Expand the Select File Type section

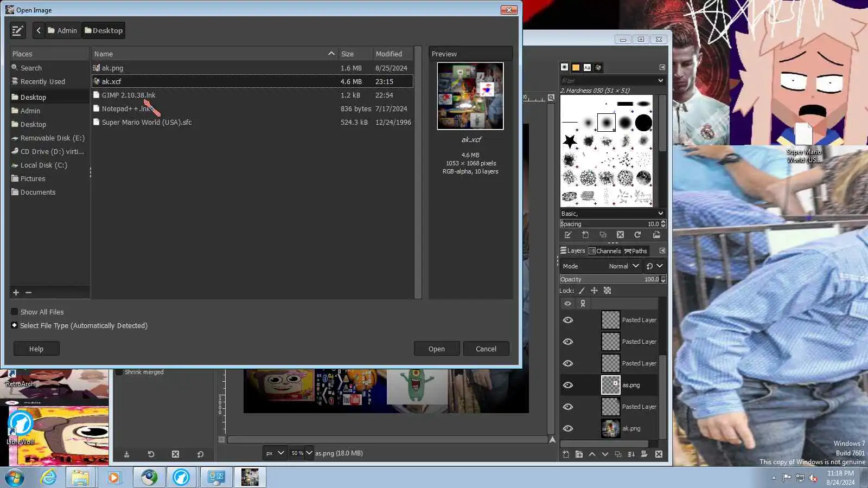14,326
